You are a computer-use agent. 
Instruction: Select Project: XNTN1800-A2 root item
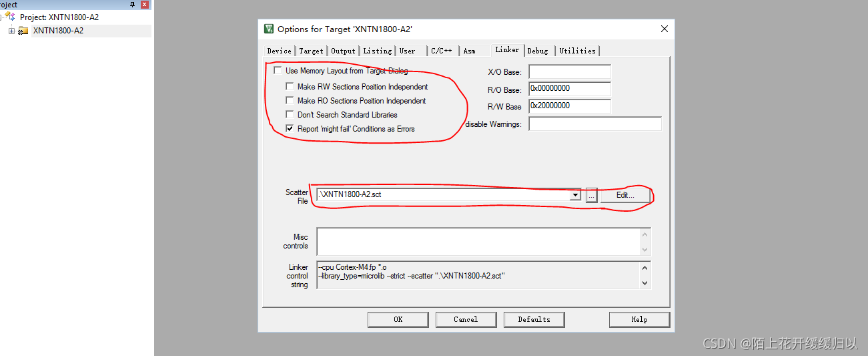[x=59, y=17]
